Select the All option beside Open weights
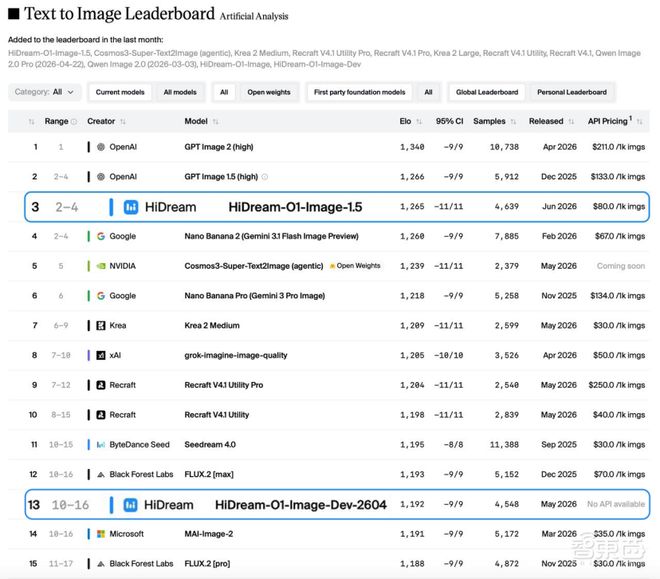 pos(224,92)
